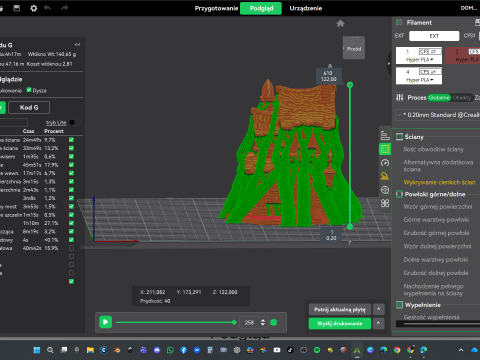Viewport: 480px width, 360px height.
Task: Open the settings gear in top bar
Action: (x=34, y=8)
